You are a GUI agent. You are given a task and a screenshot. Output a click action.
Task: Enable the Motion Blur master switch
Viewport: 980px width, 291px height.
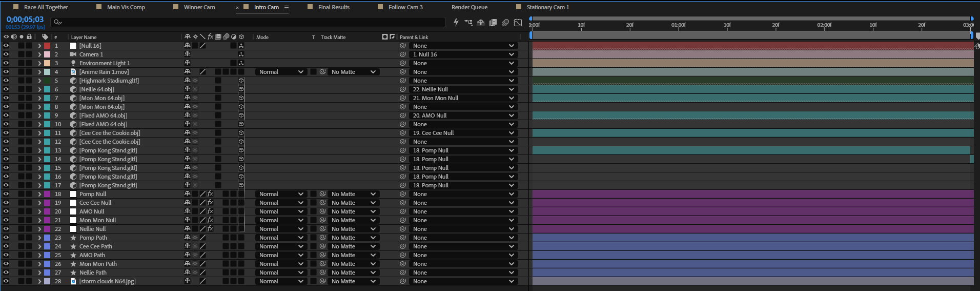(x=505, y=22)
